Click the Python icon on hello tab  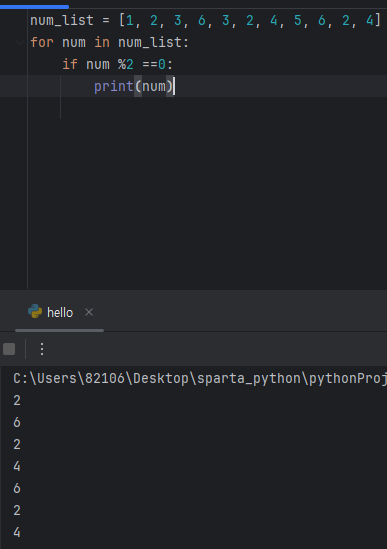pos(35,311)
